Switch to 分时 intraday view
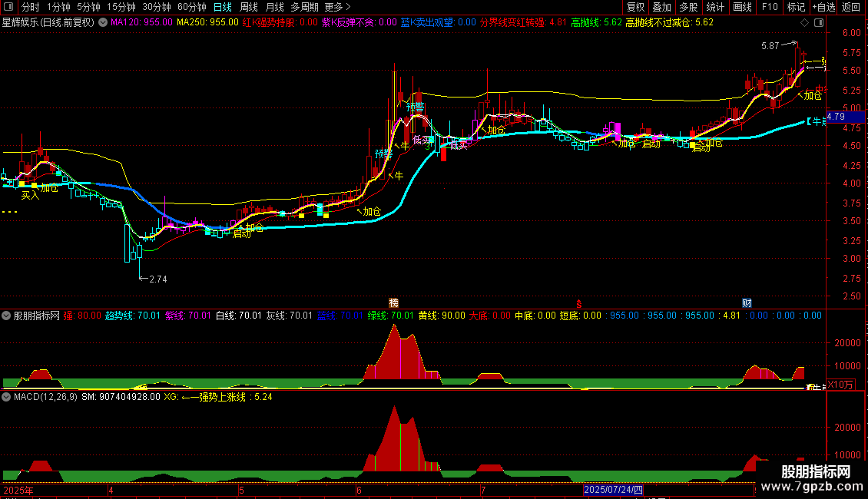 click(30, 7)
